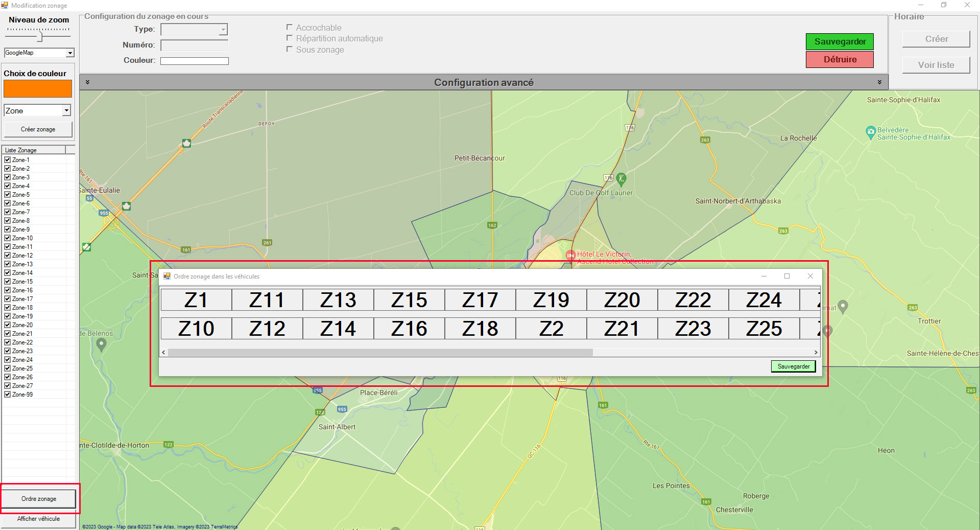This screenshot has height=530, width=980.
Task: Toggle the Zone-99 checkbox
Action: (8, 395)
